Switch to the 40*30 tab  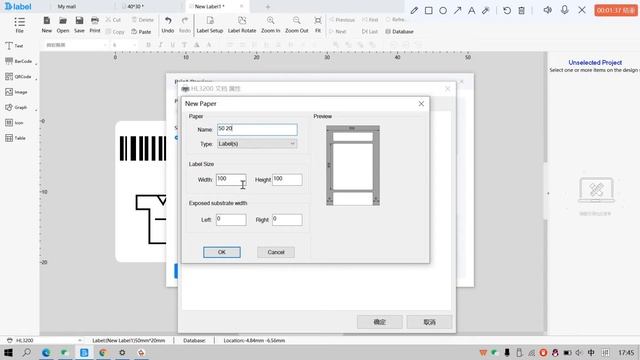[x=135, y=7]
